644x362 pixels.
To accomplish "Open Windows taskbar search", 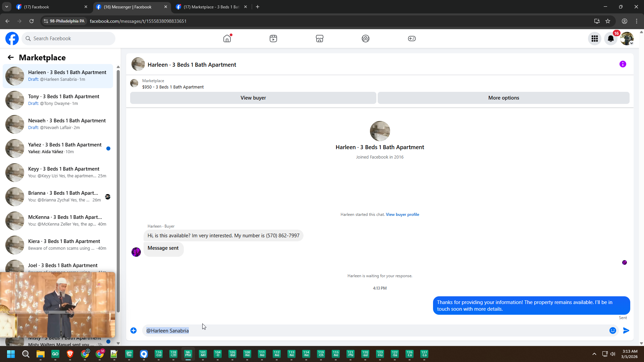I will click(25, 354).
